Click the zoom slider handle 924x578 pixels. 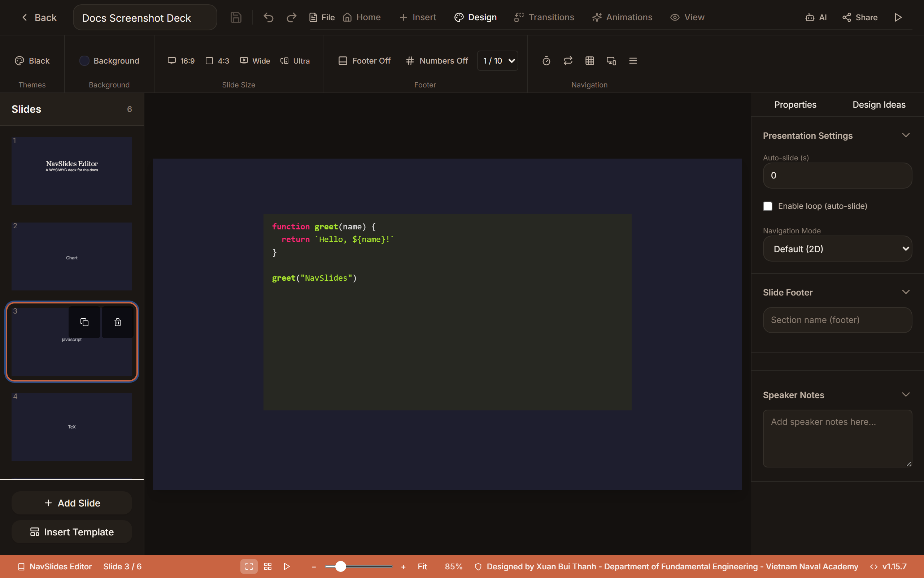[x=341, y=566]
